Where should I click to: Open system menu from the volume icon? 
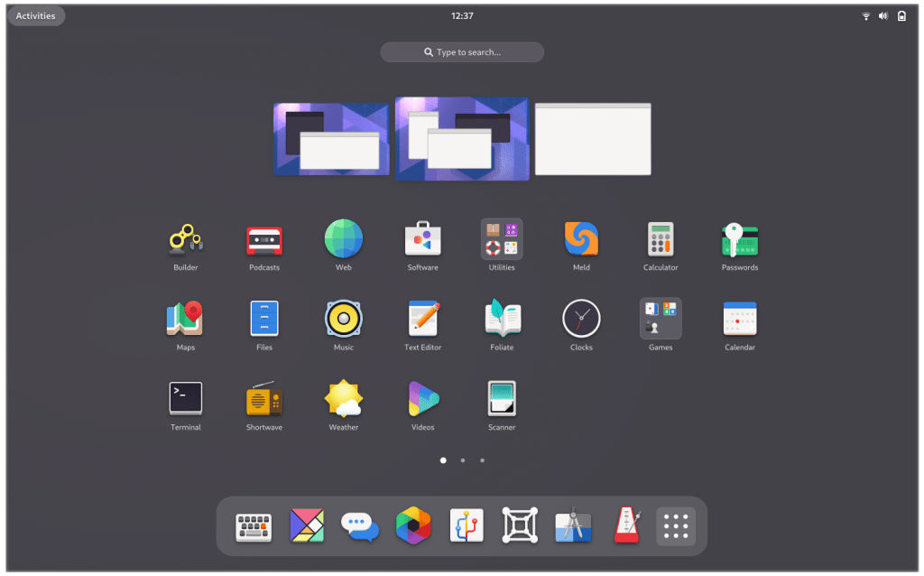point(883,16)
